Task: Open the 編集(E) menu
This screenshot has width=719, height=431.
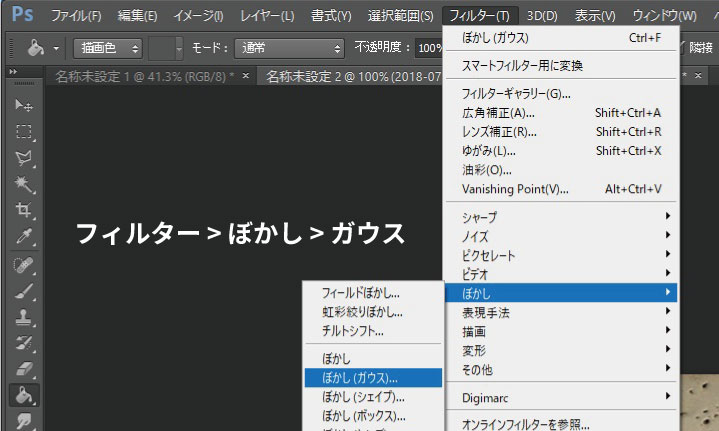Action: coord(137,16)
